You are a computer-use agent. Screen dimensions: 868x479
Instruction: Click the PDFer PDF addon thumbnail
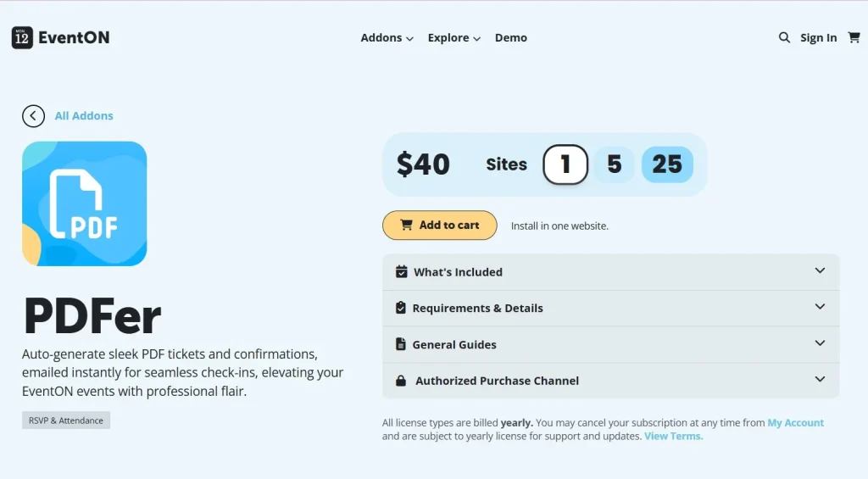84,203
